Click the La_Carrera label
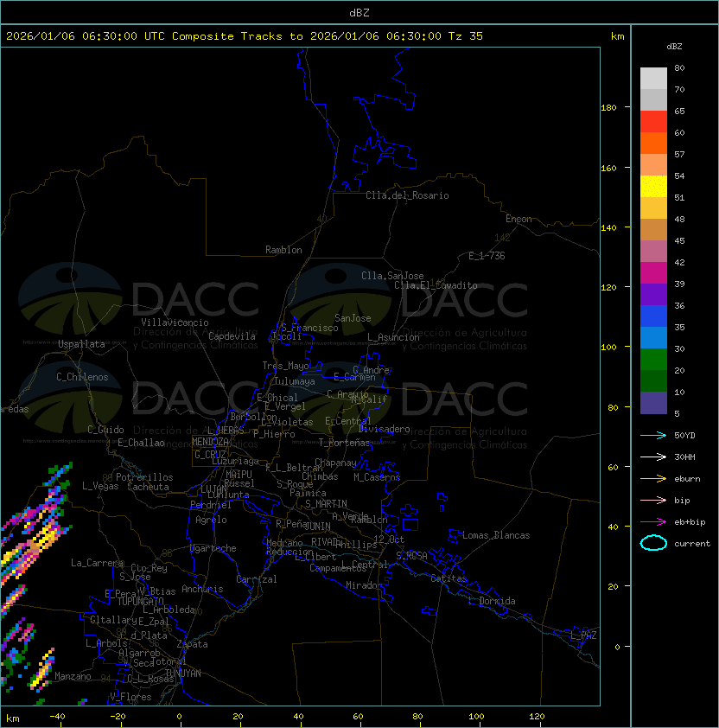719x728 pixels. pyautogui.click(x=97, y=563)
